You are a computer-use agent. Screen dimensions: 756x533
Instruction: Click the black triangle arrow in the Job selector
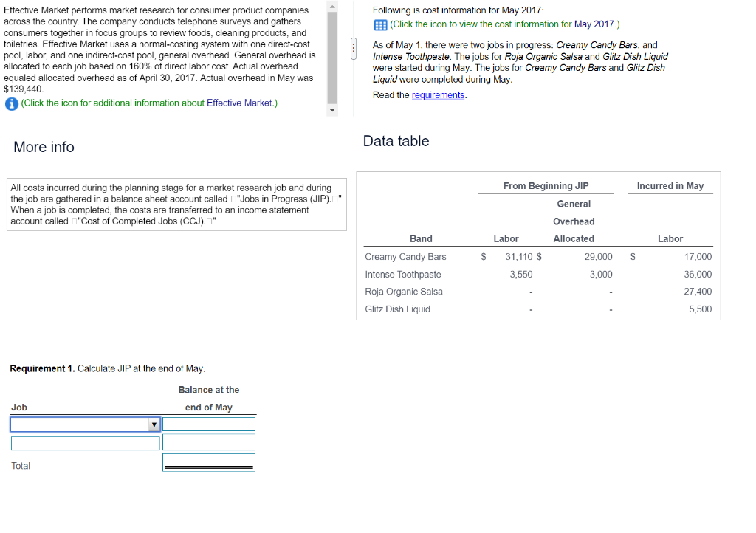154,424
